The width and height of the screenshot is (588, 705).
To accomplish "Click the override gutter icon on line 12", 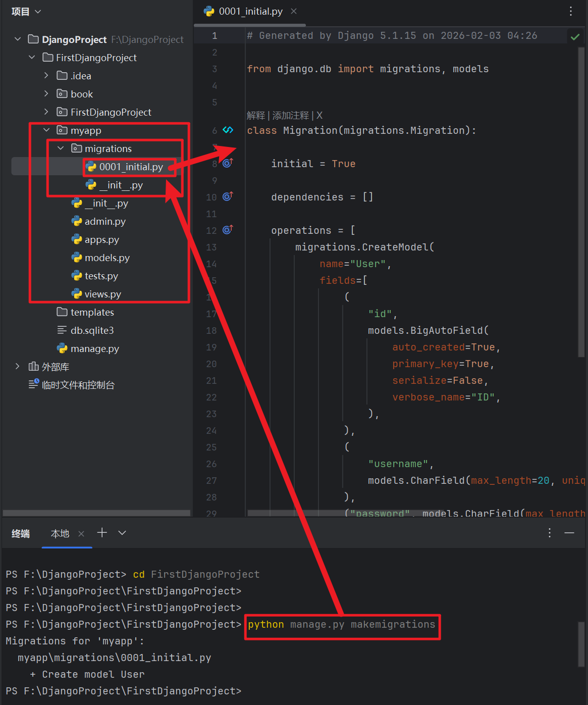I will [228, 229].
